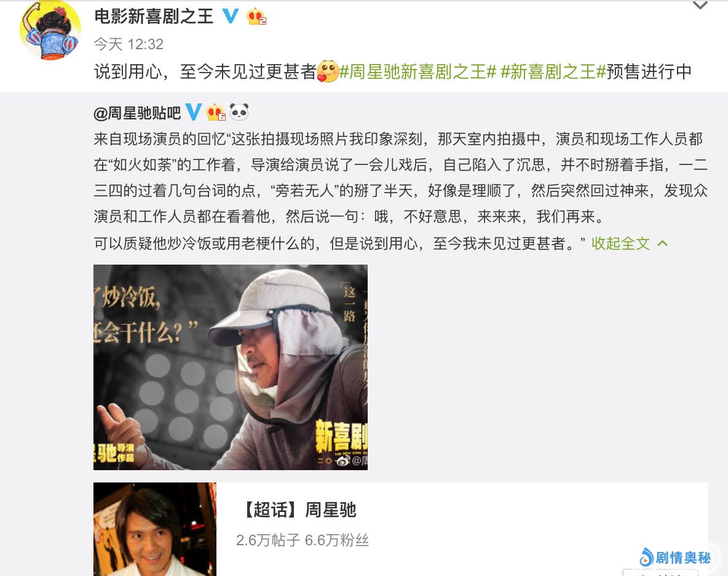
Task: Click the blue V badge beside @周星驰贴吧
Action: tap(193, 112)
